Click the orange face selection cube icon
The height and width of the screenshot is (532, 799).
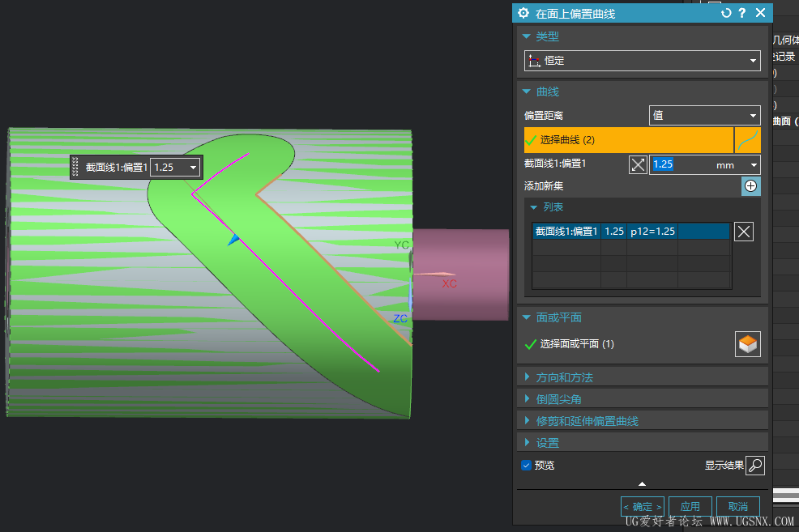coord(747,344)
